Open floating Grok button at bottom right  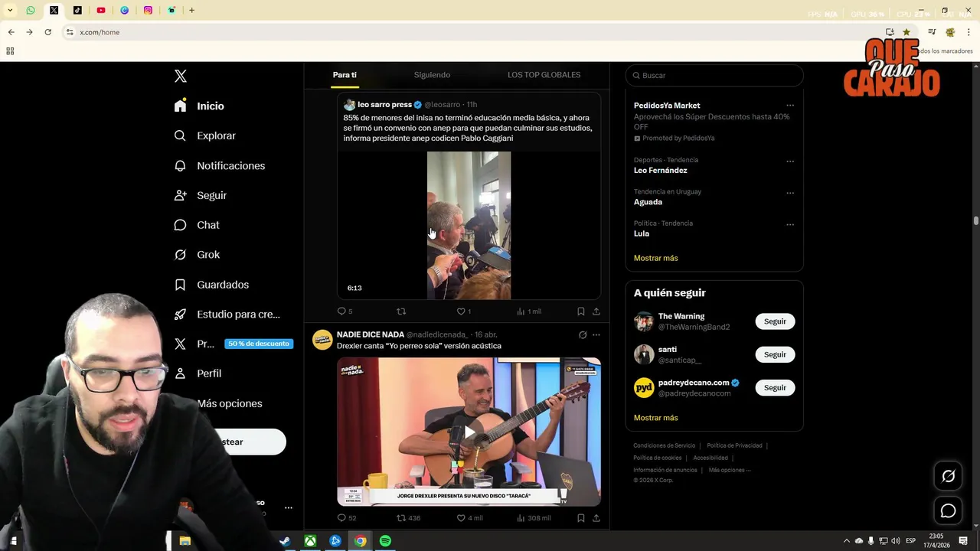[948, 476]
